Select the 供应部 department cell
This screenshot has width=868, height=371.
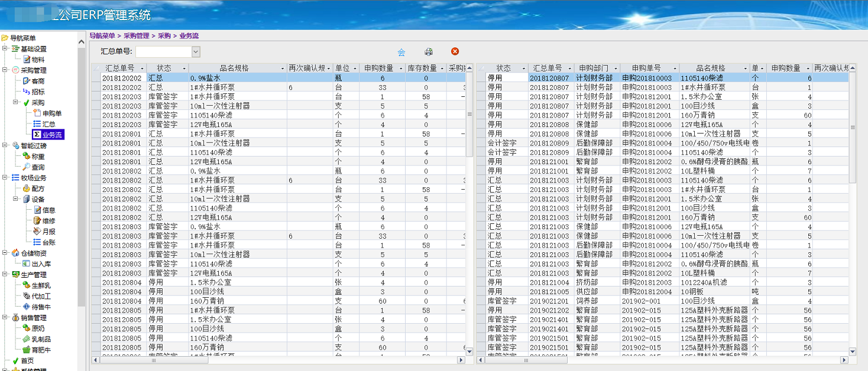(x=597, y=292)
